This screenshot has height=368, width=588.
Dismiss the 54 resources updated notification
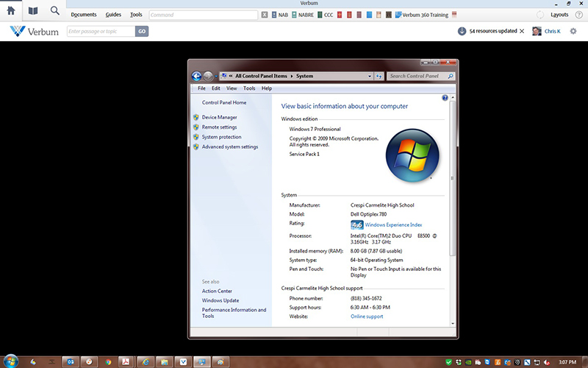coord(522,31)
